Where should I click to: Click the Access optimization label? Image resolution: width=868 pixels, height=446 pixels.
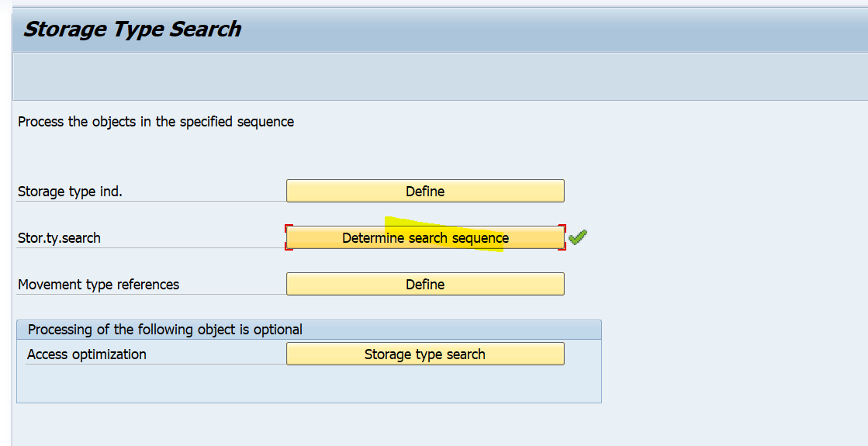click(86, 354)
